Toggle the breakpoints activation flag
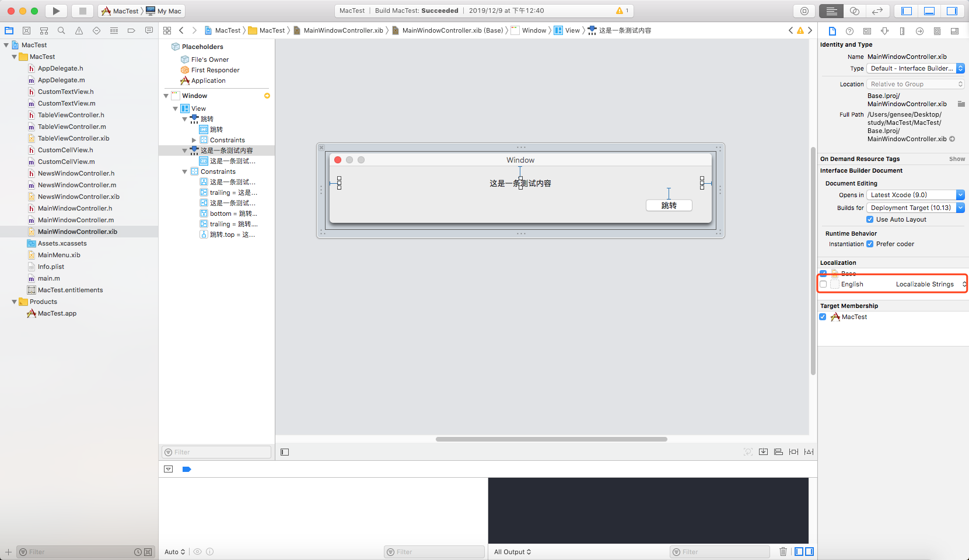The height and width of the screenshot is (560, 969). pos(187,469)
